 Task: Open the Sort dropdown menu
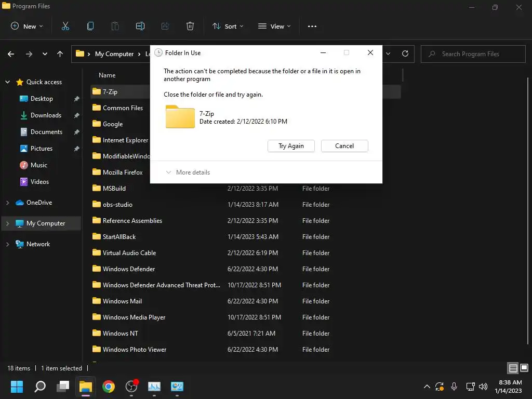click(228, 26)
